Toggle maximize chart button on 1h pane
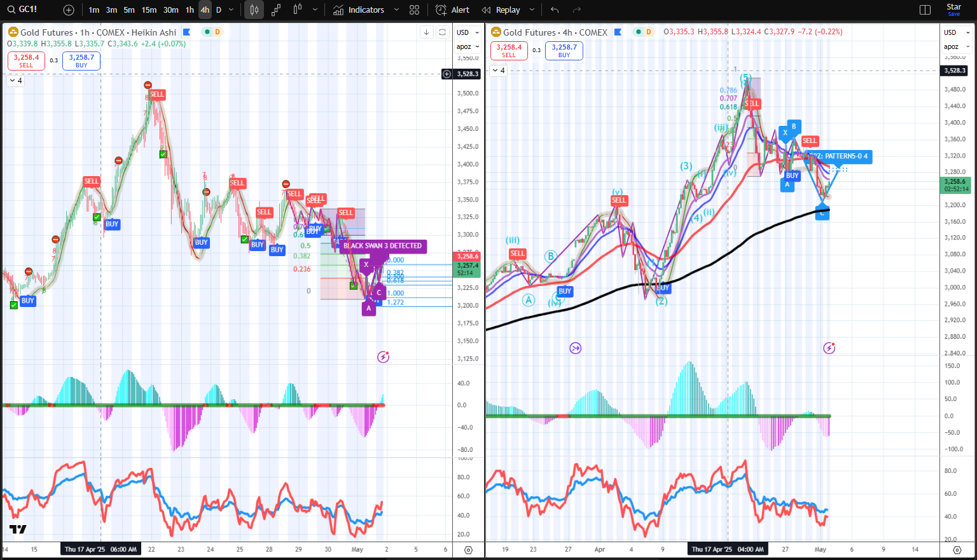Viewport: 977px width, 560px height. 442,32
